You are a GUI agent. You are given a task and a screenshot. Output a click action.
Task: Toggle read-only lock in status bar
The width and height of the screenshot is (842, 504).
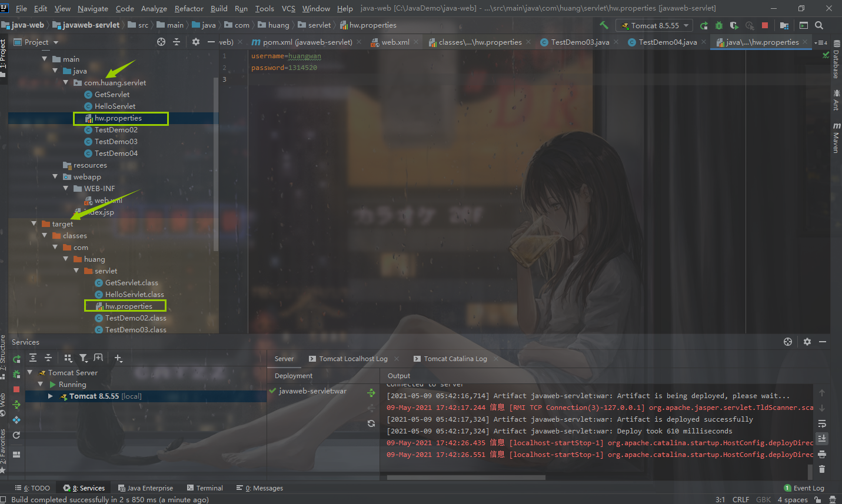[818, 500]
